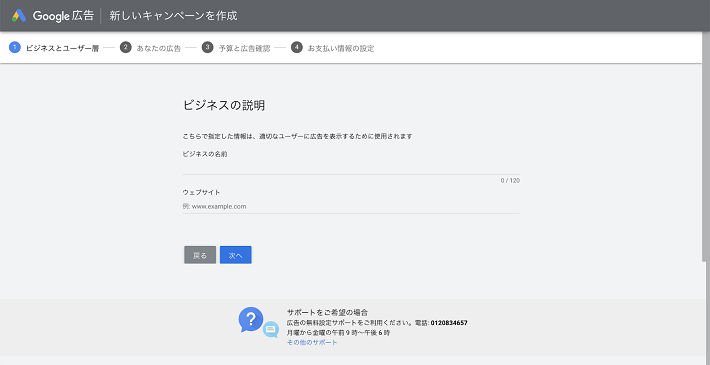Click the サポートをご希望の場合 text
The height and width of the screenshot is (365, 710).
pos(327,312)
